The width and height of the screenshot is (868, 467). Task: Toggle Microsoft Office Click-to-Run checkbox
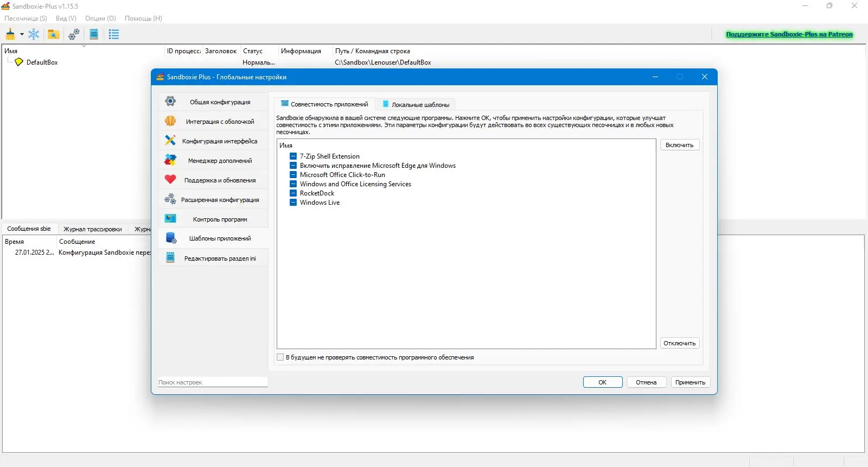[x=293, y=175]
